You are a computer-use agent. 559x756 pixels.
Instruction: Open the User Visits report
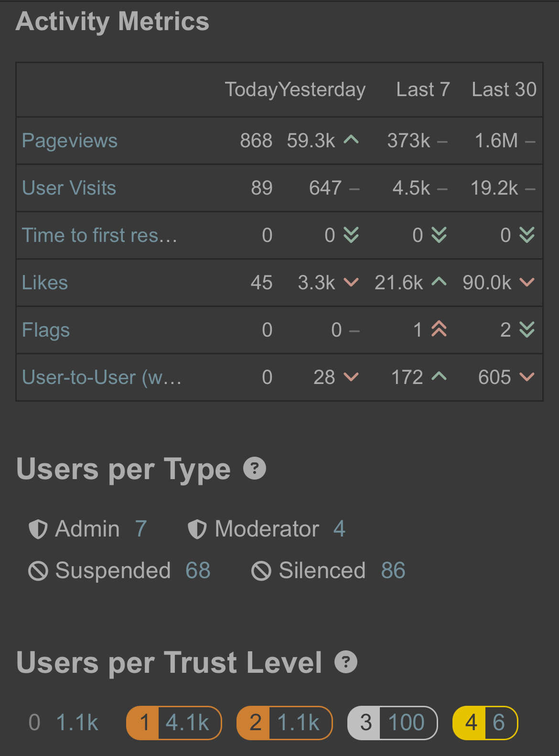pos(69,188)
